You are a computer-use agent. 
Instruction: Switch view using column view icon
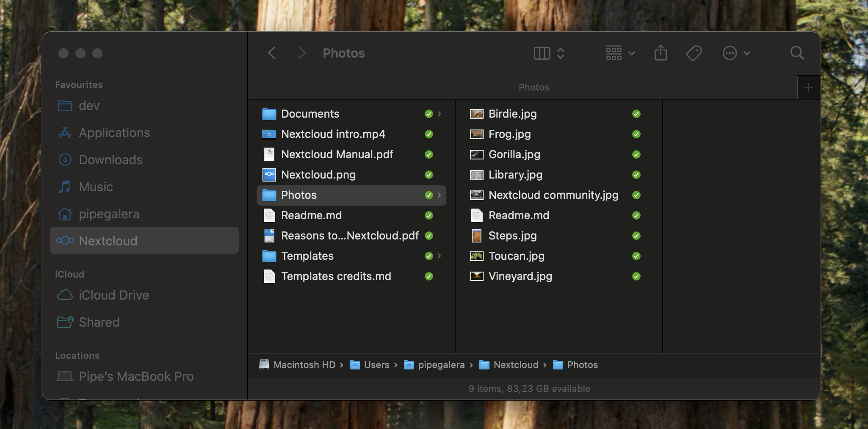click(x=542, y=53)
